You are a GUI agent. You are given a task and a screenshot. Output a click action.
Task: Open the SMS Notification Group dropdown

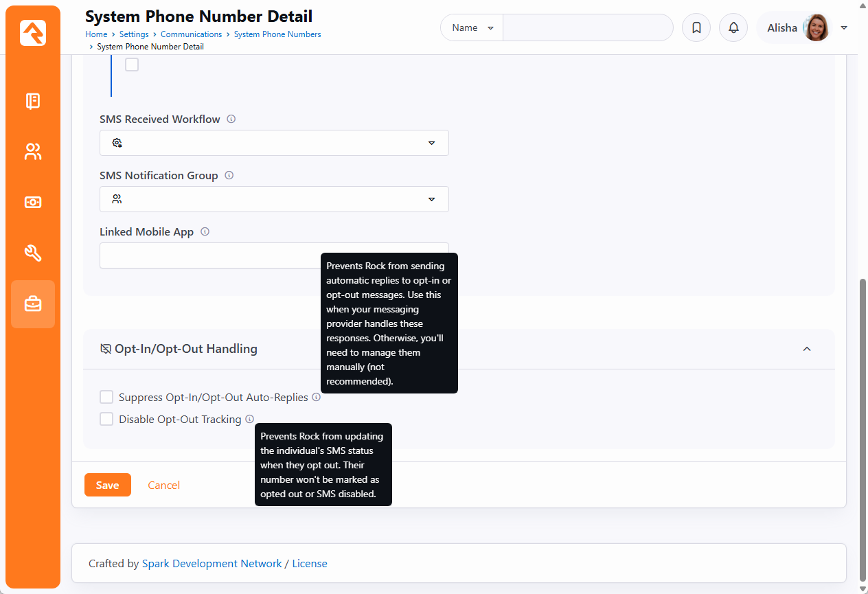274,199
